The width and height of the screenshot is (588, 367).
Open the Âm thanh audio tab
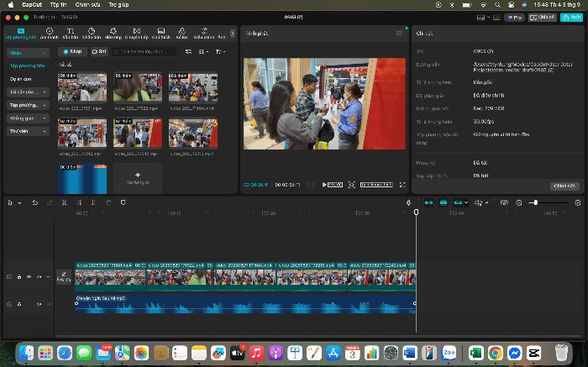coord(49,34)
